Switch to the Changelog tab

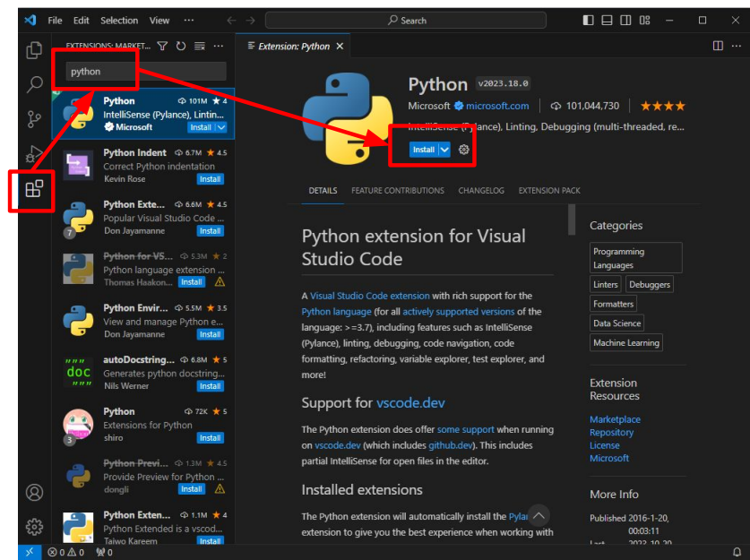(480, 191)
